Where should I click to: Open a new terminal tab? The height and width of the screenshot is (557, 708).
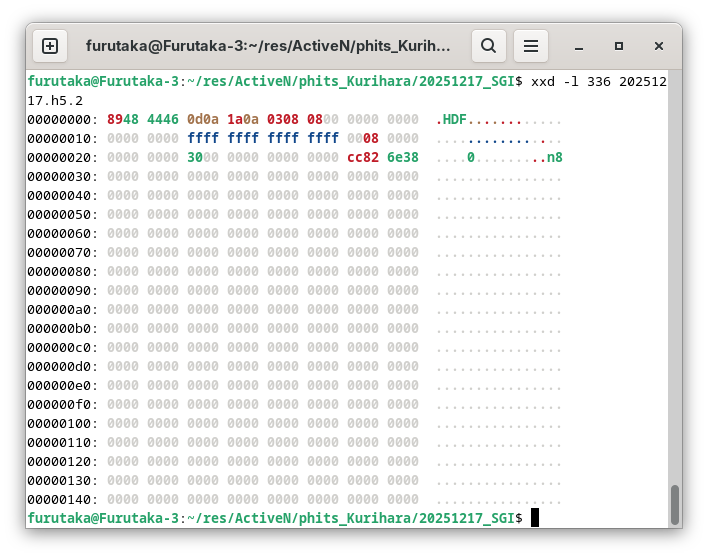(50, 46)
